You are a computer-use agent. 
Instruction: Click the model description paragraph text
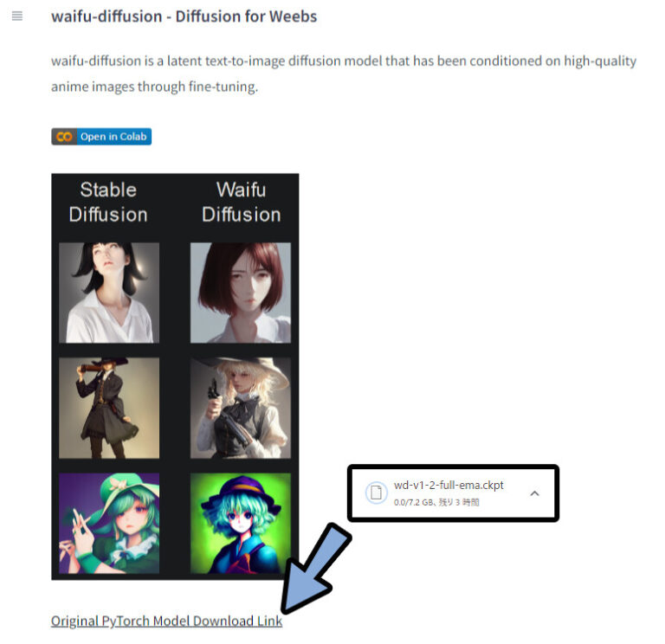point(344,74)
